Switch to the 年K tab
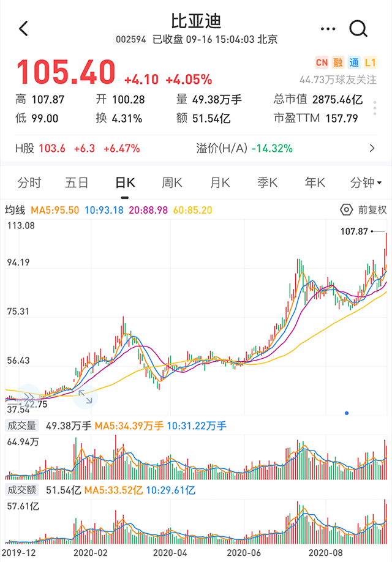 [x=315, y=183]
